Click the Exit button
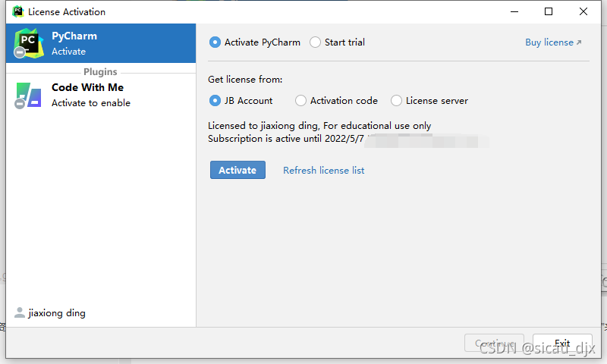Viewport: 607px width, 364px height. click(x=562, y=343)
